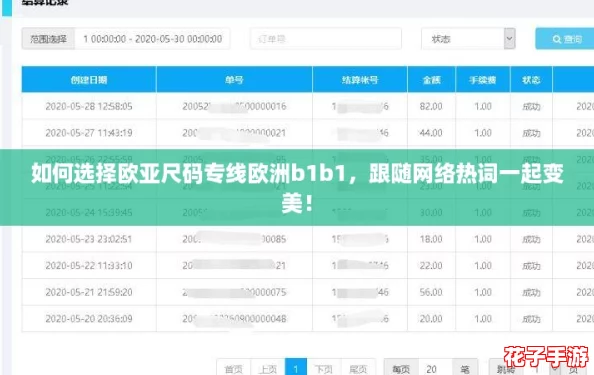
Task: Click the 结算账号 column header
Action: click(x=360, y=80)
